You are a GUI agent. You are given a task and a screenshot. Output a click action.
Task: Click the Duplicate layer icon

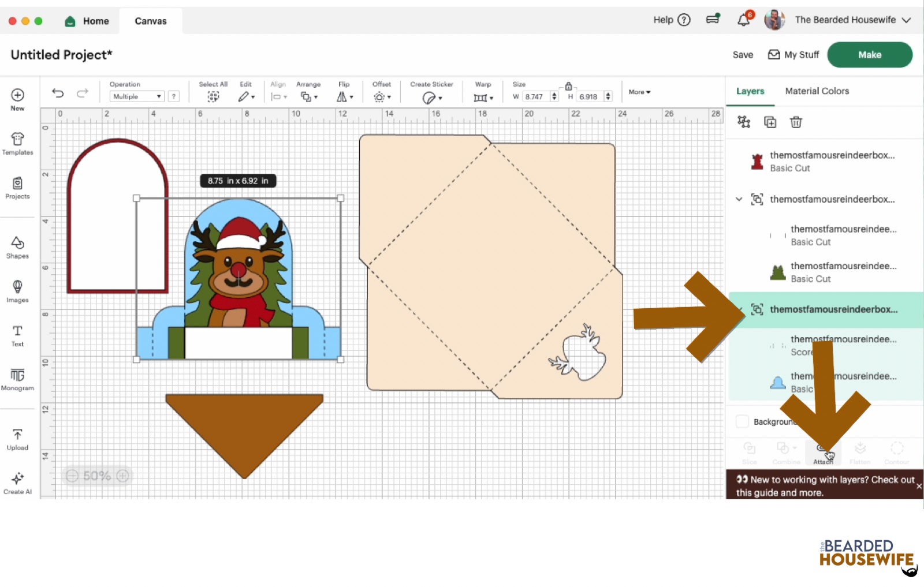770,122
